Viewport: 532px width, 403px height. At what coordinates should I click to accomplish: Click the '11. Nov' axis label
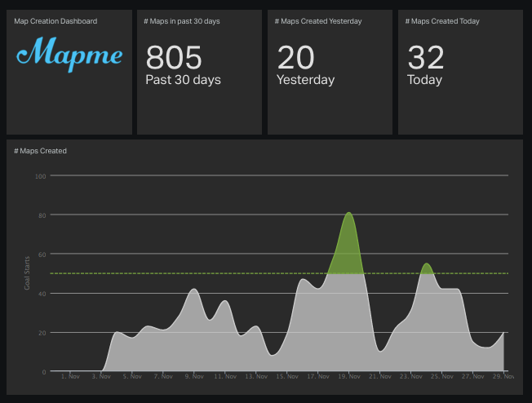[225, 376]
